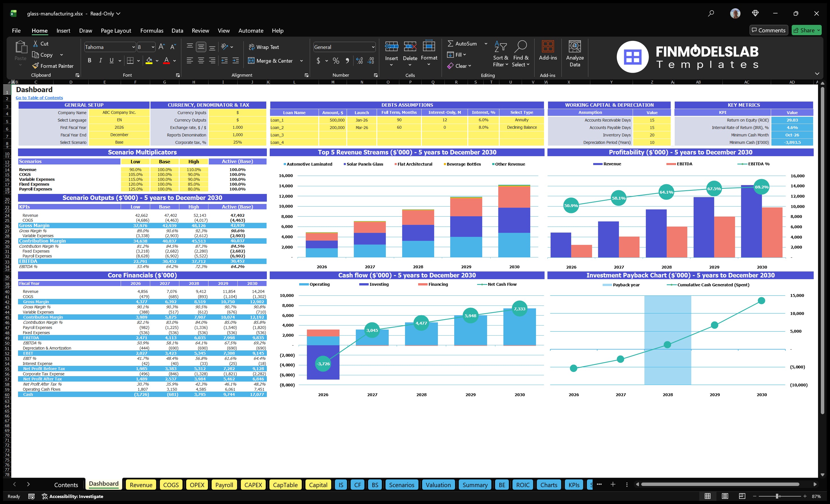Apply AutoSum to the selection
The image size is (830, 504).
tap(464, 43)
